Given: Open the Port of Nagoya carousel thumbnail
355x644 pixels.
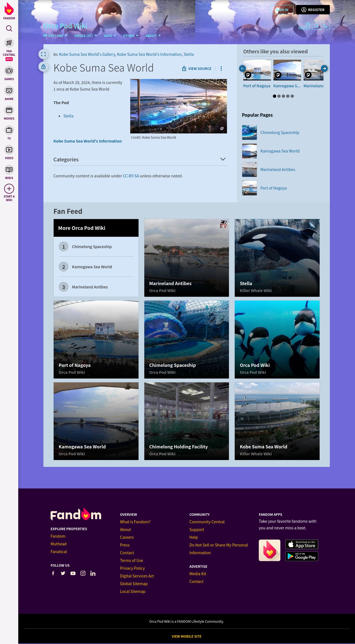Looking at the screenshot, I should (257, 70).
